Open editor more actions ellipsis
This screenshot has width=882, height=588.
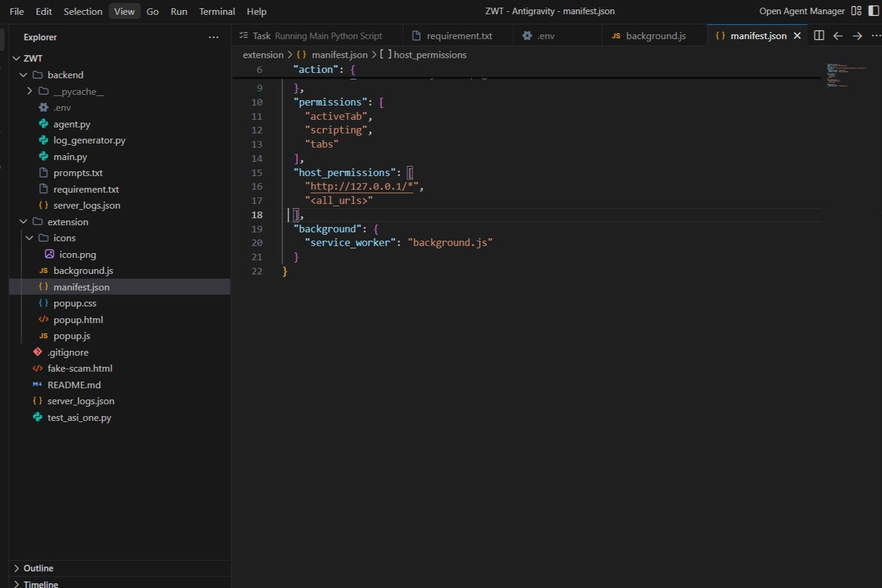click(875, 36)
